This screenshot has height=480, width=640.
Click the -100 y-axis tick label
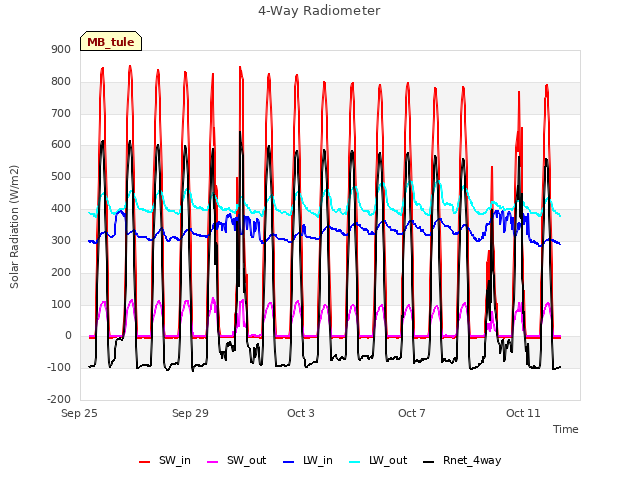[x=59, y=368]
